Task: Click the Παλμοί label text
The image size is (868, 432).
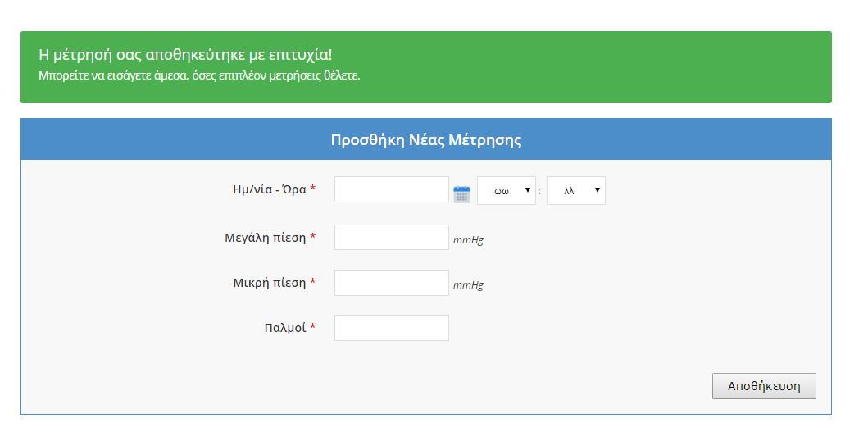Action: pos(284,328)
